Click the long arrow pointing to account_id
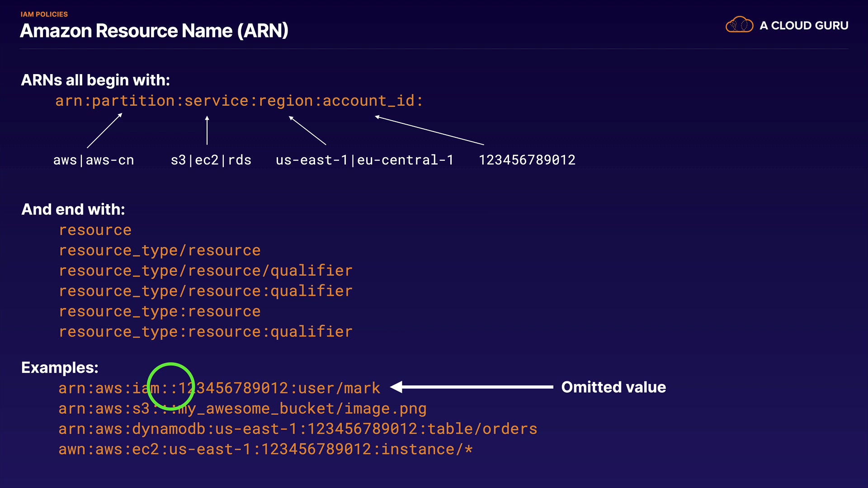 429,131
